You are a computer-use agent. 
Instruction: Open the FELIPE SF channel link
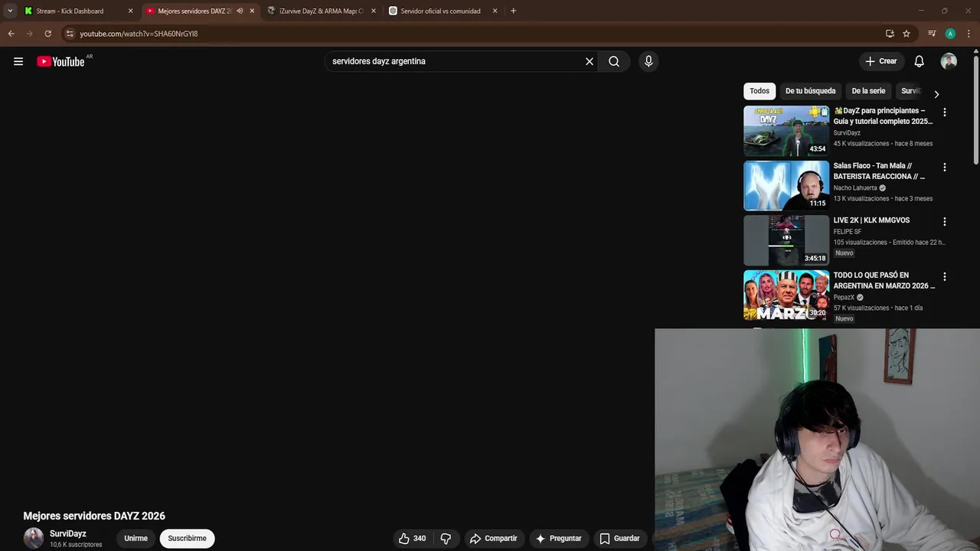[848, 231]
